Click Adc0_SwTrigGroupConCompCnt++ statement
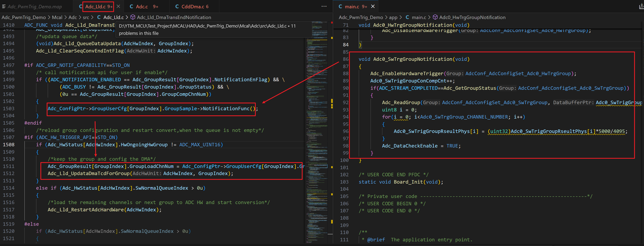 (414, 81)
